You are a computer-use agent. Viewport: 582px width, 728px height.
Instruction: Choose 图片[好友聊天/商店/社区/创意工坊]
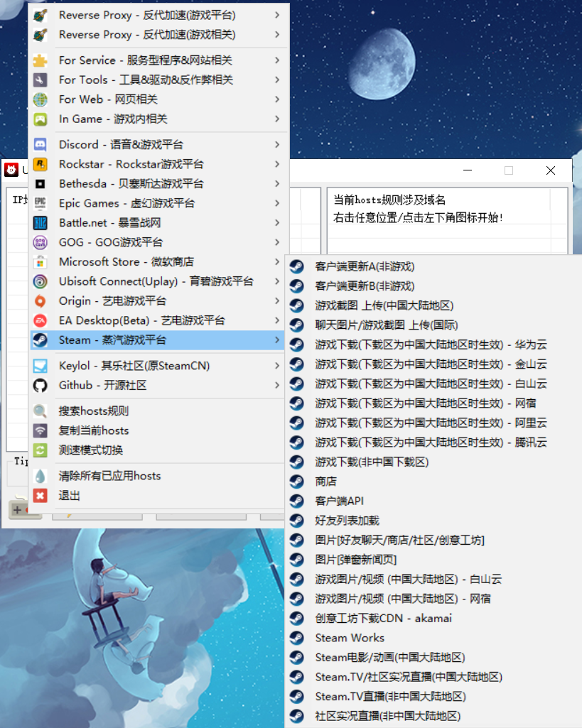[433, 540]
